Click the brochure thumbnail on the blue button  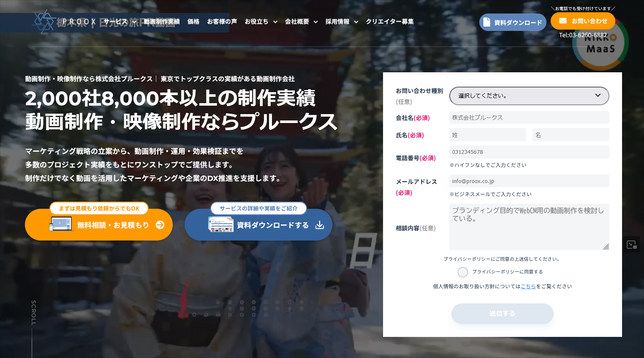pyautogui.click(x=220, y=224)
